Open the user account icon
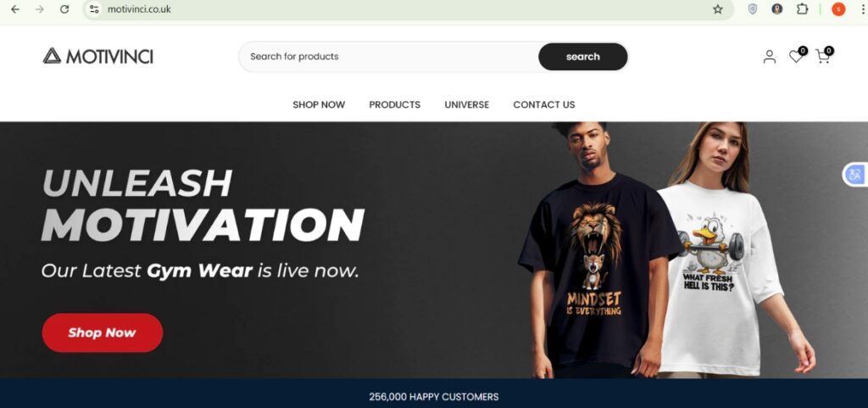Screen dimensions: 868x408 click(770, 57)
